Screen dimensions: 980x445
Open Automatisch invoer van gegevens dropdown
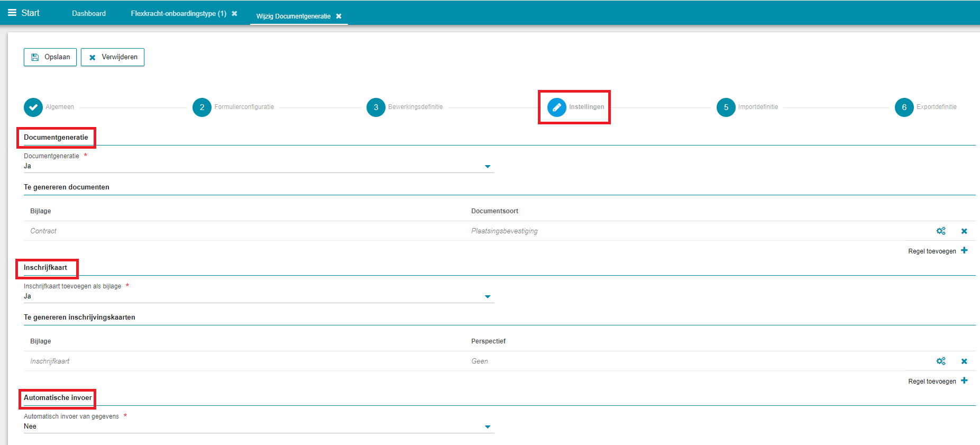point(487,427)
